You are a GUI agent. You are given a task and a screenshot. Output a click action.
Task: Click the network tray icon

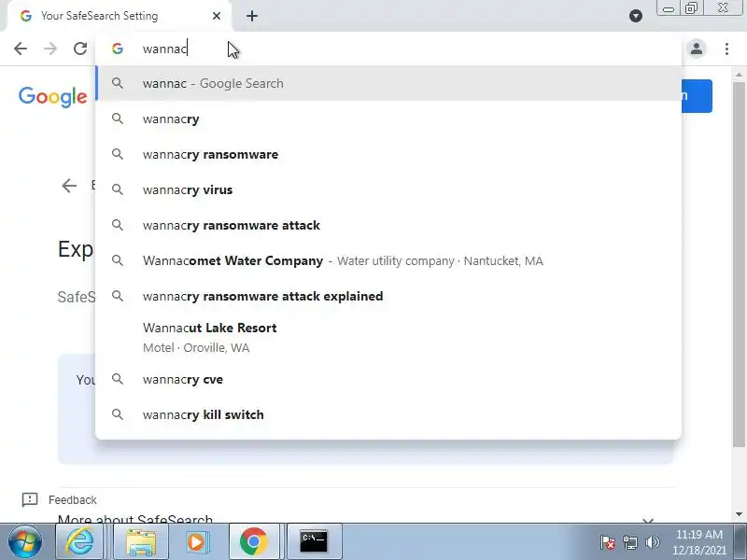(x=629, y=542)
